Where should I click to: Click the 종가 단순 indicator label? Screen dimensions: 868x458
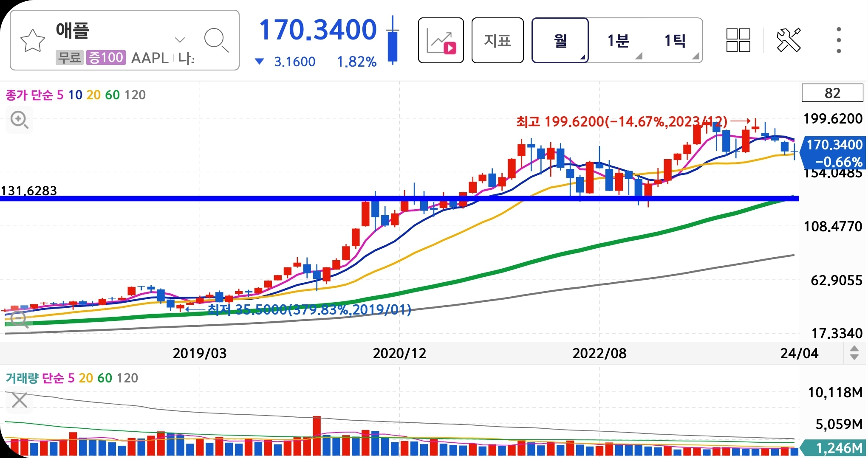(x=29, y=95)
